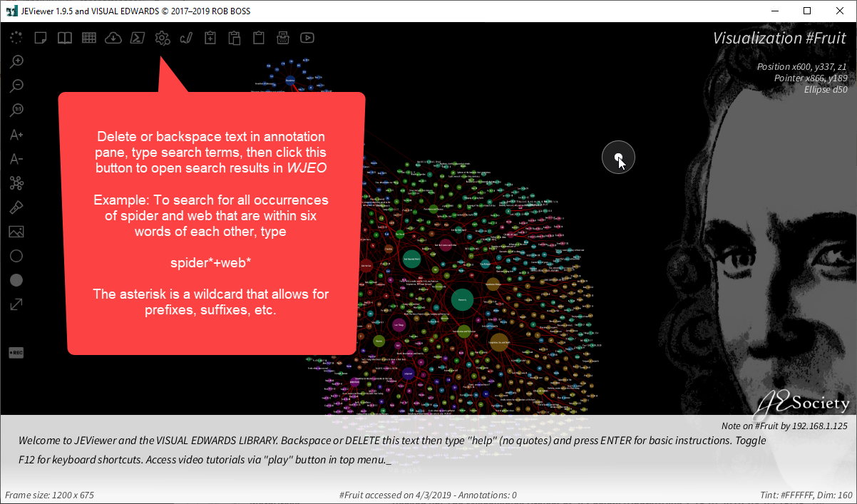
Task: Maximize the JEViewer window
Action: click(807, 11)
